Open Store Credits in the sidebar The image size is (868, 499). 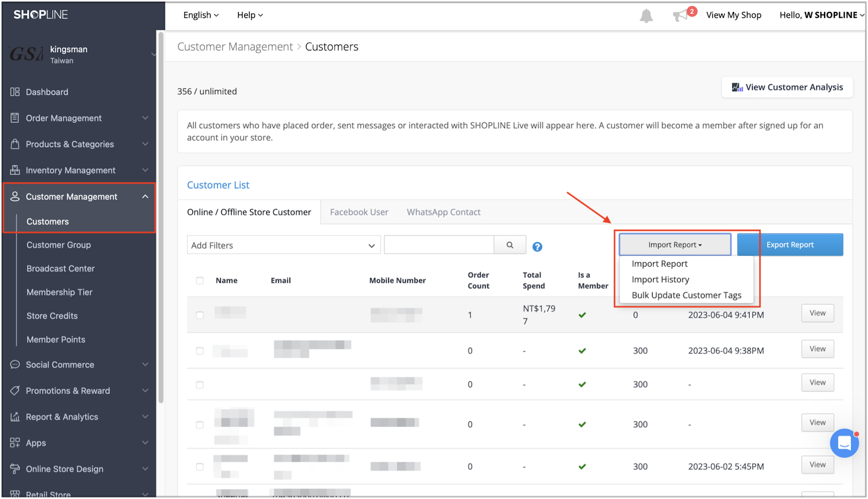(52, 316)
